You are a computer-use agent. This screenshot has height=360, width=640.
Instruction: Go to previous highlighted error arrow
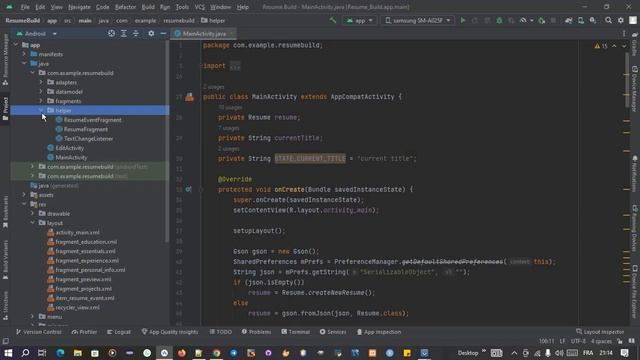pos(614,46)
